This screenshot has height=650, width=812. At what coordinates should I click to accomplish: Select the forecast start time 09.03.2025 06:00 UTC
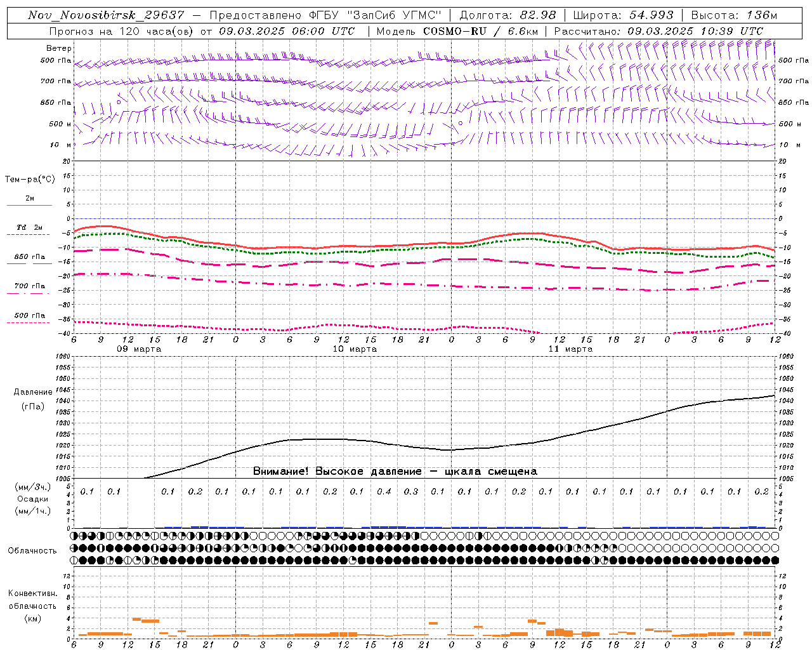point(287,31)
